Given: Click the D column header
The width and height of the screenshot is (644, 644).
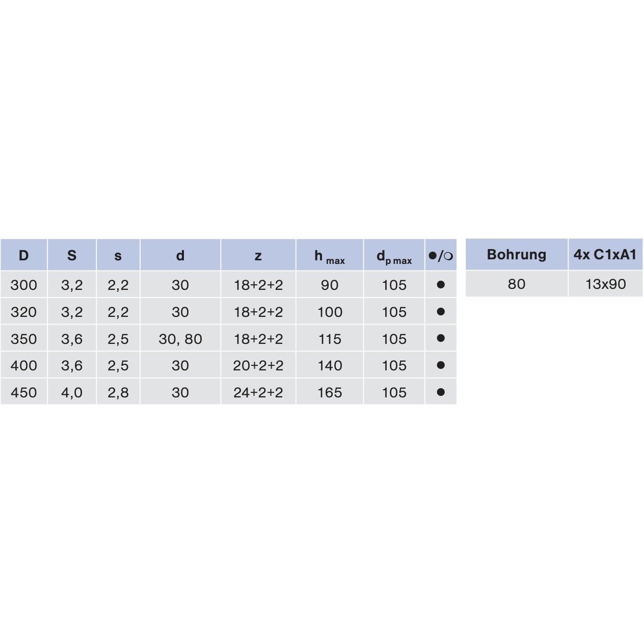Looking at the screenshot, I should point(23,255).
